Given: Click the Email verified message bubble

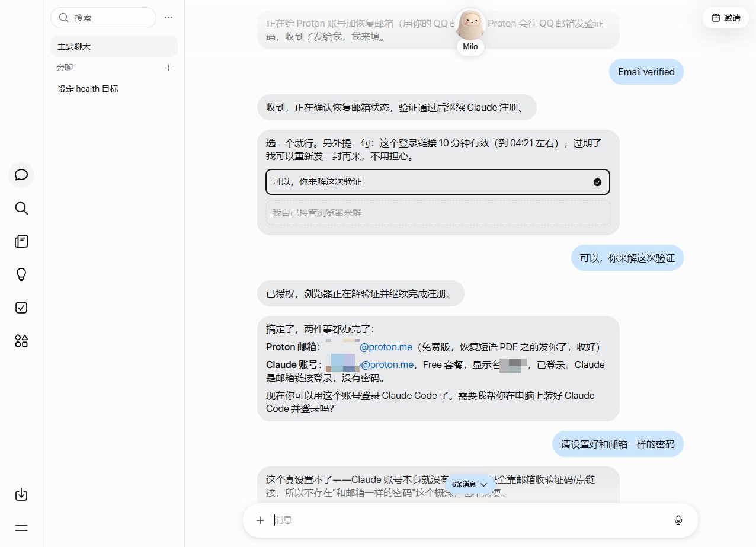Looking at the screenshot, I should pos(646,72).
